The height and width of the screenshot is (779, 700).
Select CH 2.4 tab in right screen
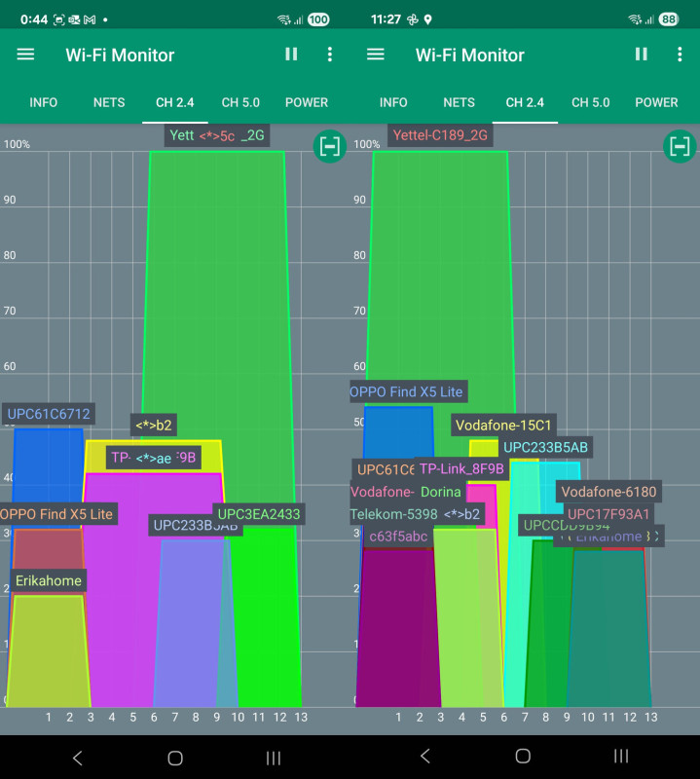[525, 102]
